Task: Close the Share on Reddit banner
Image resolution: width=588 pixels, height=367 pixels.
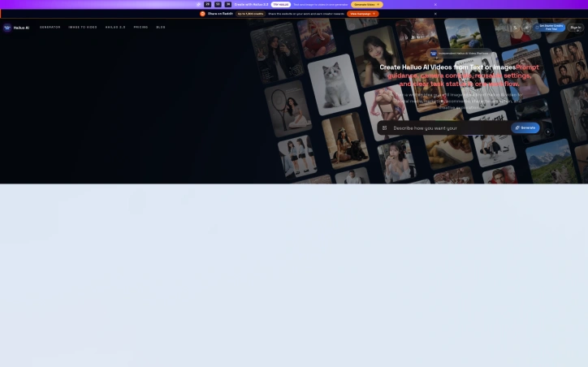Action: click(435, 14)
